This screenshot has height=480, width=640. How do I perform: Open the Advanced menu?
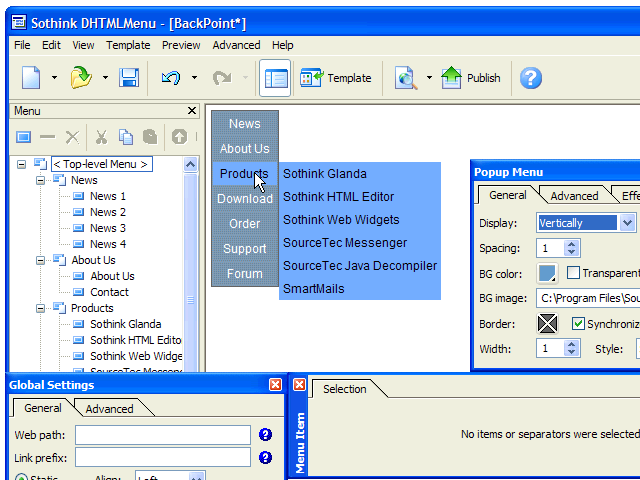pos(236,45)
